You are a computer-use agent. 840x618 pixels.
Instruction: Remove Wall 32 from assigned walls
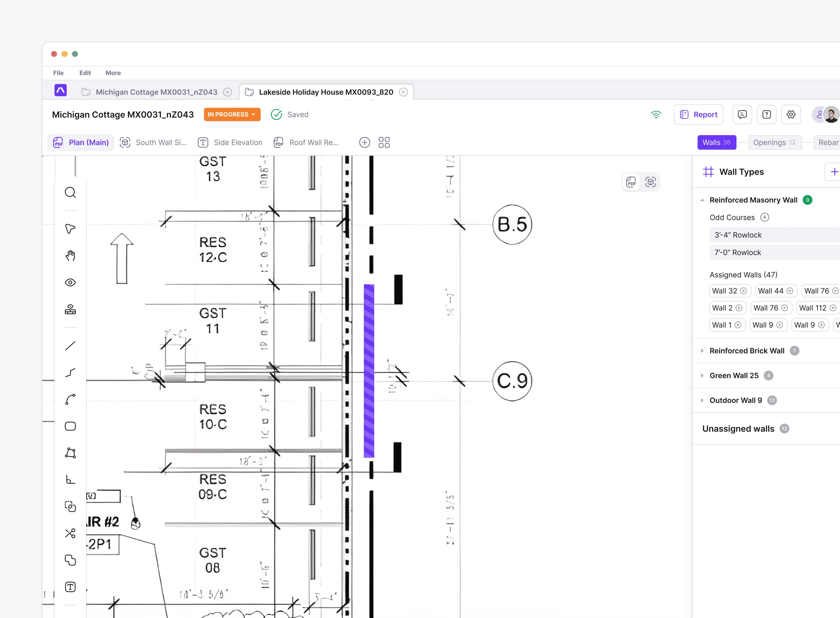(744, 291)
